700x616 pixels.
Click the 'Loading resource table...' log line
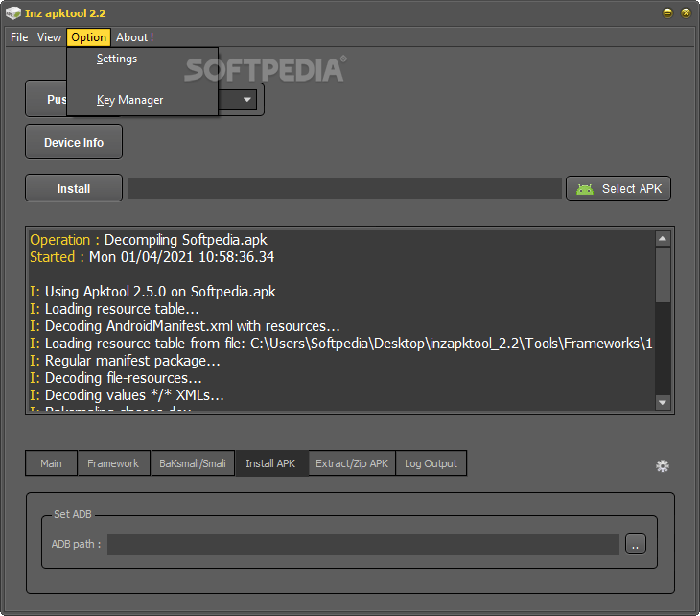coord(114,309)
